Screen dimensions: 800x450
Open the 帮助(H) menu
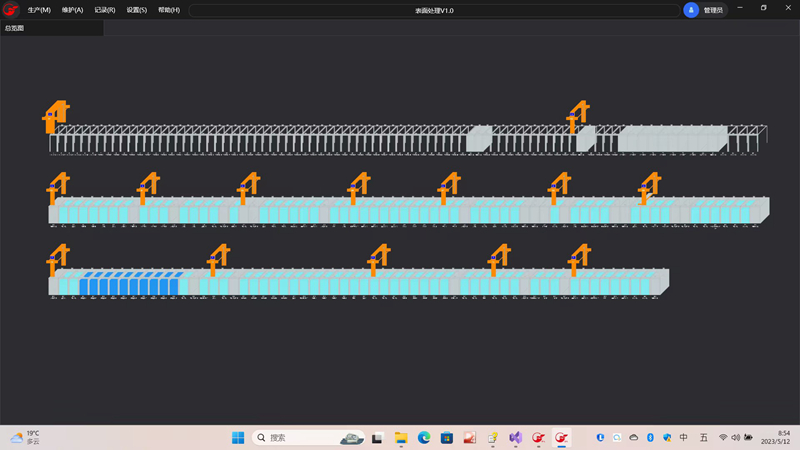169,10
